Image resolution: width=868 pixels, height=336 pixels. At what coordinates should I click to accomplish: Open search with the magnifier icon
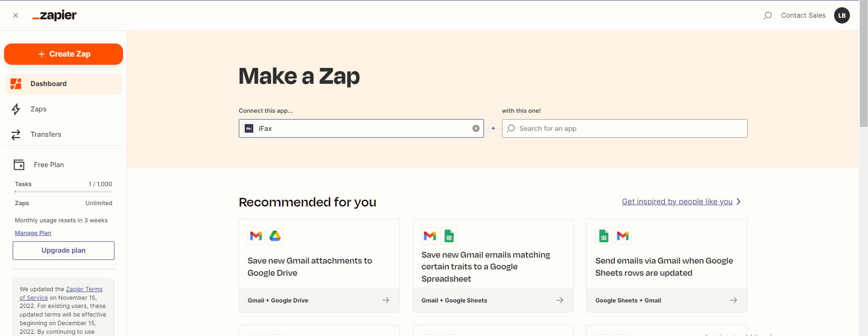pyautogui.click(x=768, y=15)
